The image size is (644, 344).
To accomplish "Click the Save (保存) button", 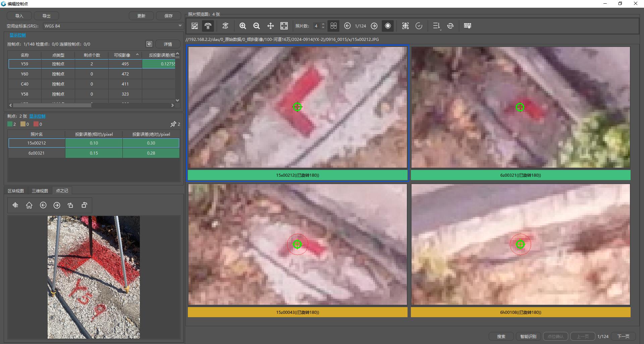I will point(168,16).
